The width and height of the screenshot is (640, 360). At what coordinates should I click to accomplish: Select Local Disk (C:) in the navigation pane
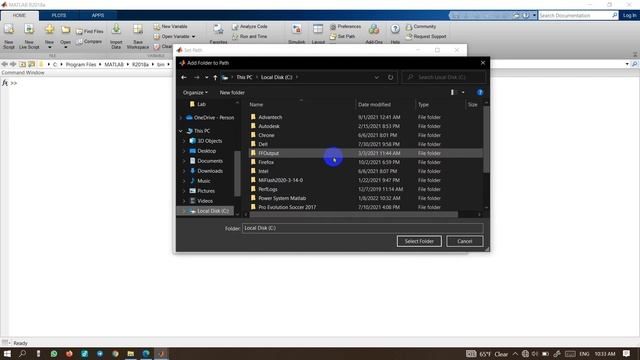click(213, 211)
